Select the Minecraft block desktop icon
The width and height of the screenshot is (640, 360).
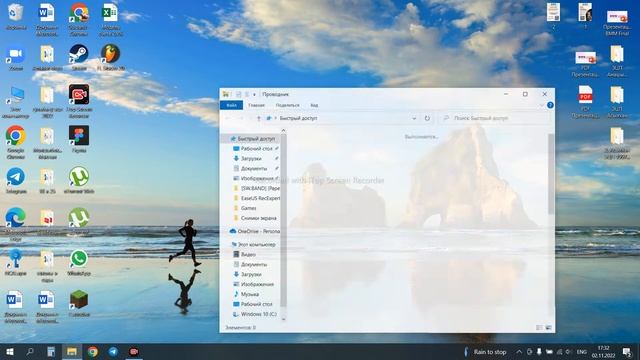(79, 304)
